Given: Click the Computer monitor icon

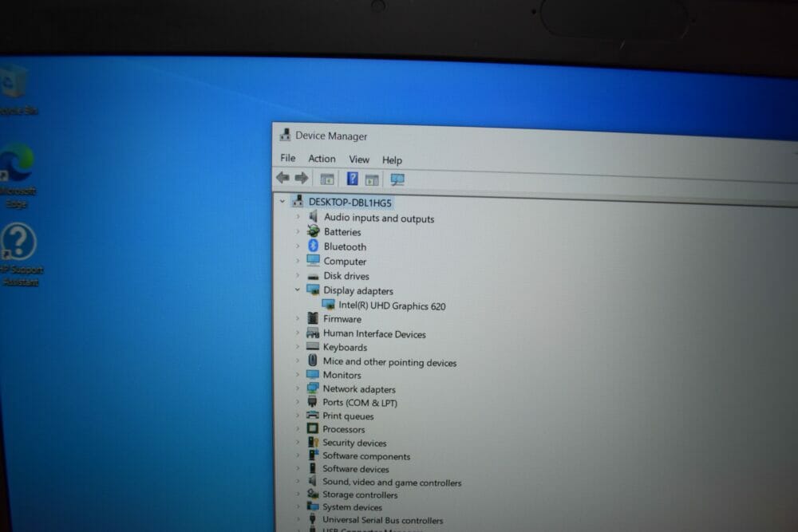Looking at the screenshot, I should (x=313, y=260).
